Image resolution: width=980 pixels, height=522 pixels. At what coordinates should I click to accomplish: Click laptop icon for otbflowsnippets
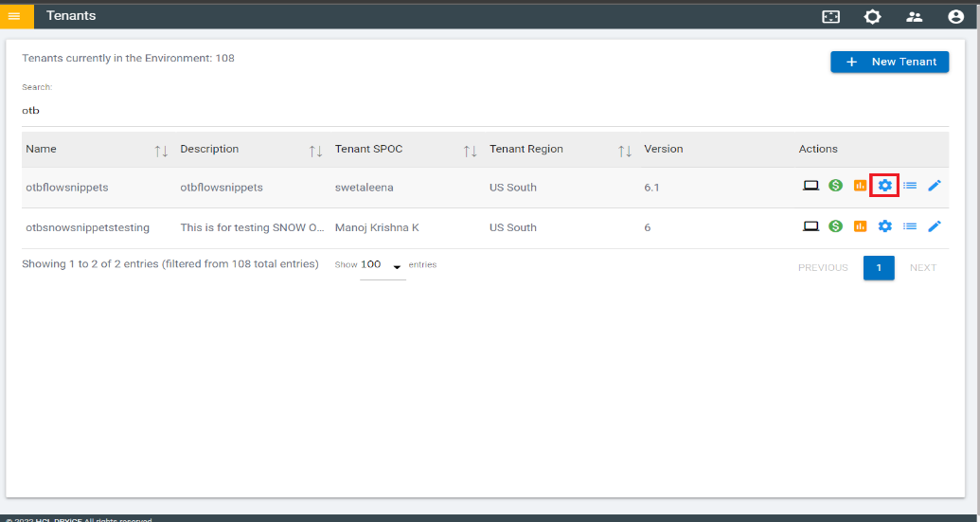point(811,186)
